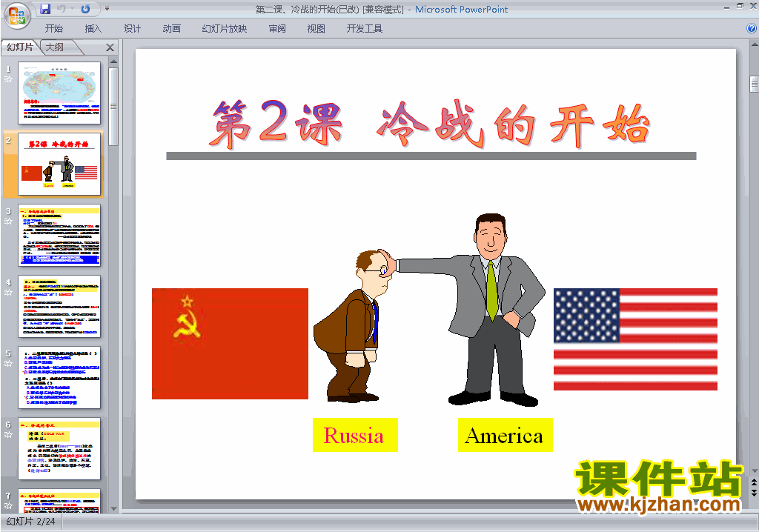Click the yellow America text box
Viewport: 759px width, 532px height.
coord(505,435)
